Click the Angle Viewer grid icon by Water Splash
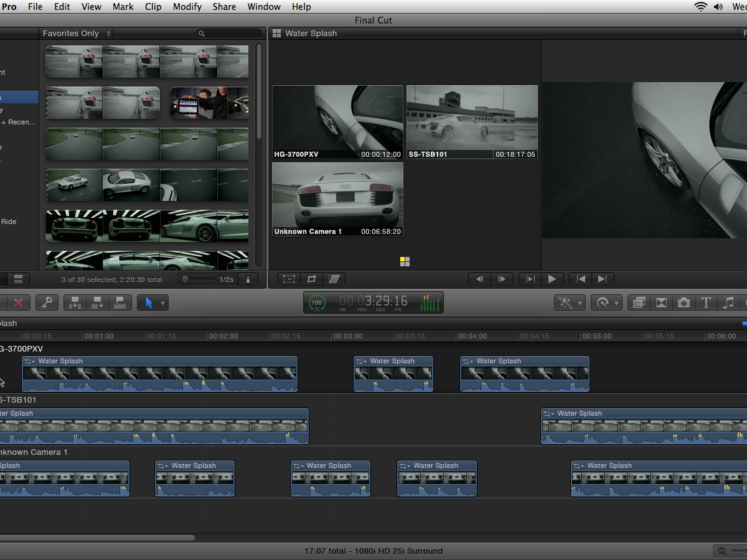Screen dimensions: 747x560 [277, 34]
